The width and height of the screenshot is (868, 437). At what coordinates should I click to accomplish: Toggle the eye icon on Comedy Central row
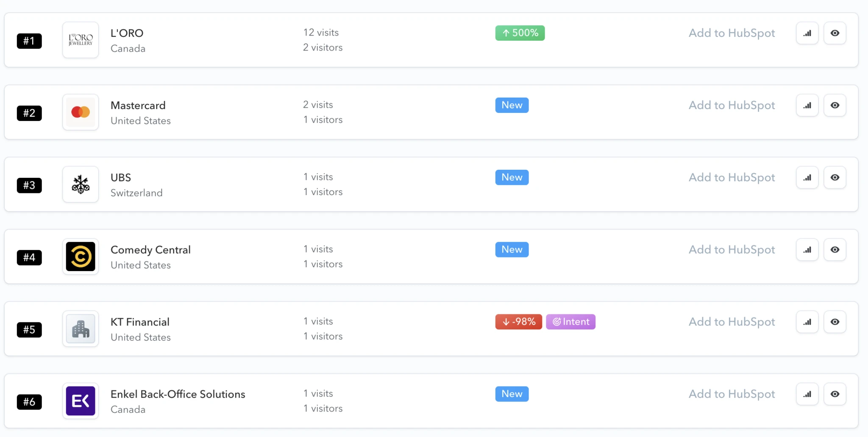(x=835, y=249)
